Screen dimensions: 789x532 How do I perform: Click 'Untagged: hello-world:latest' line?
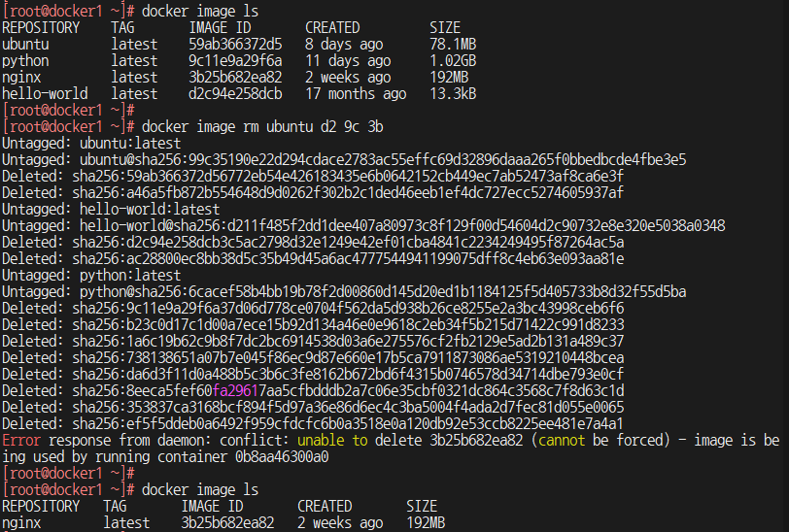point(111,209)
